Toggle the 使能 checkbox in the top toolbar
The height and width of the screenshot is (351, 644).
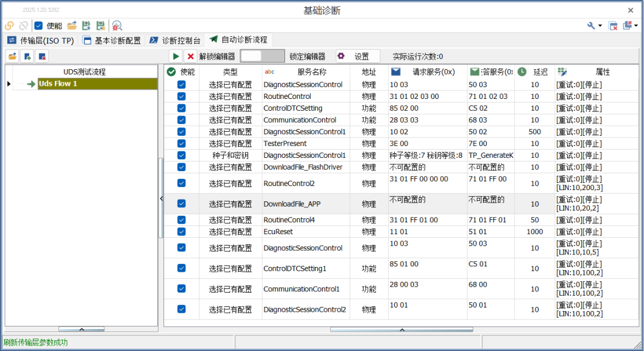coord(38,26)
